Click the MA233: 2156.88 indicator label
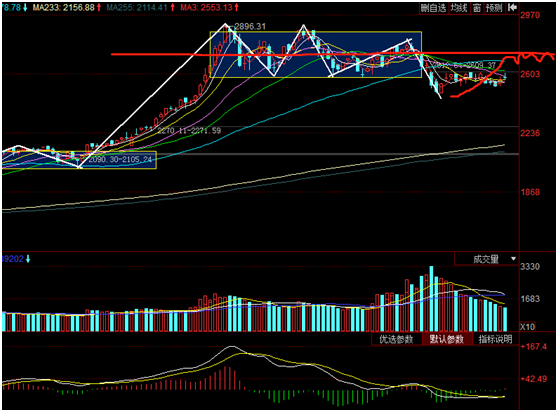The width and height of the screenshot is (558, 412). tap(64, 7)
